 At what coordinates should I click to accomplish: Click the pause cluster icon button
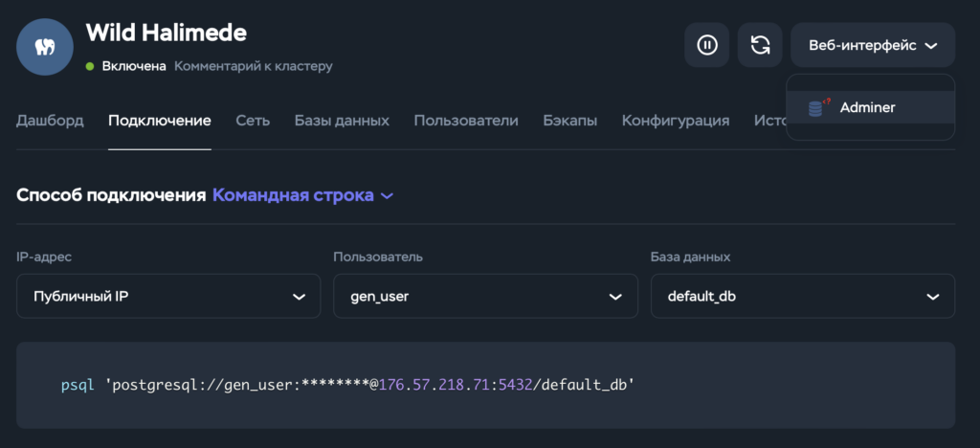tap(707, 45)
